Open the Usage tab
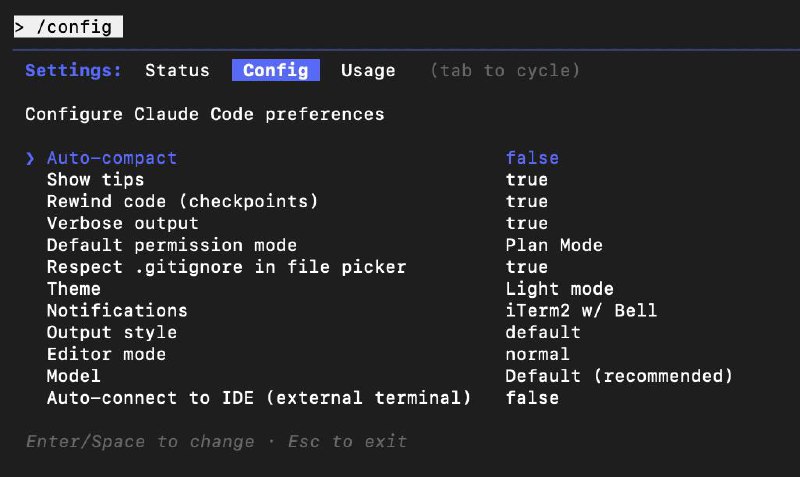 [x=368, y=70]
